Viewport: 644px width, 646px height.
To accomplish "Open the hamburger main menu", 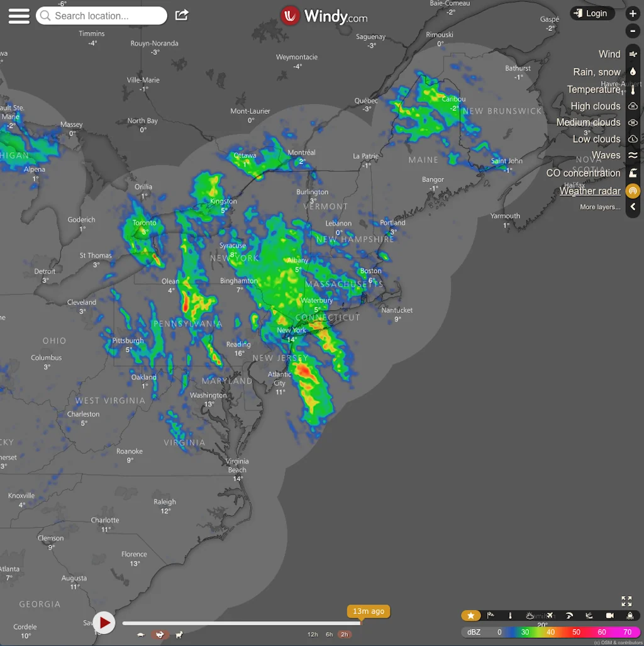I will 19,16.
